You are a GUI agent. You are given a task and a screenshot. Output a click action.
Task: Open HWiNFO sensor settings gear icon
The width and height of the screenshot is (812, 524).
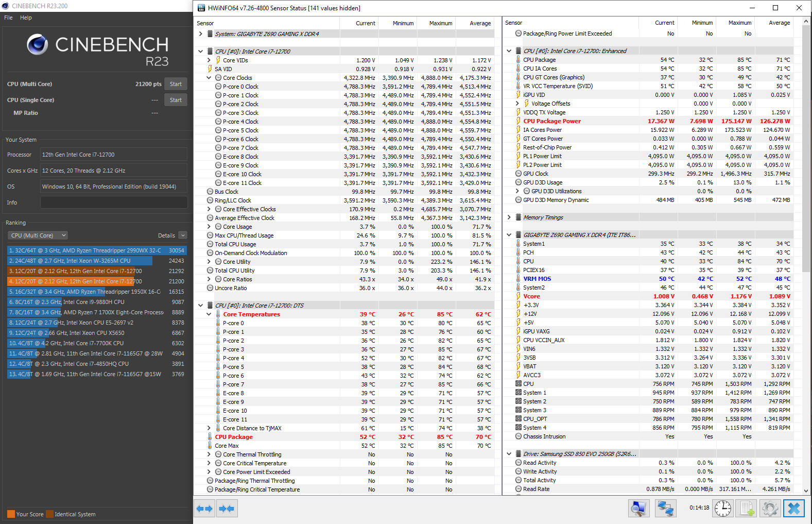pyautogui.click(x=770, y=509)
